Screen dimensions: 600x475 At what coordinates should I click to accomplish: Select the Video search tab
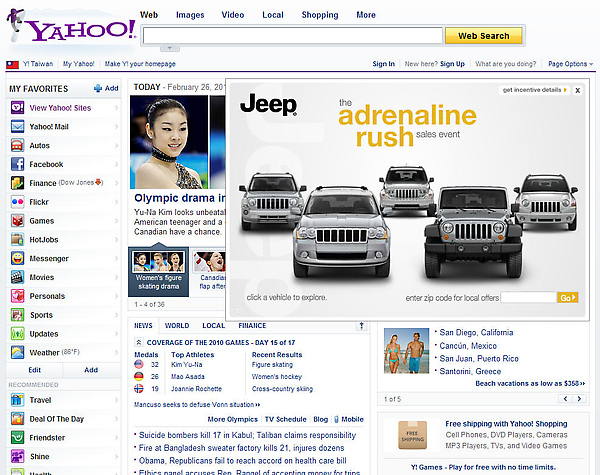233,15
